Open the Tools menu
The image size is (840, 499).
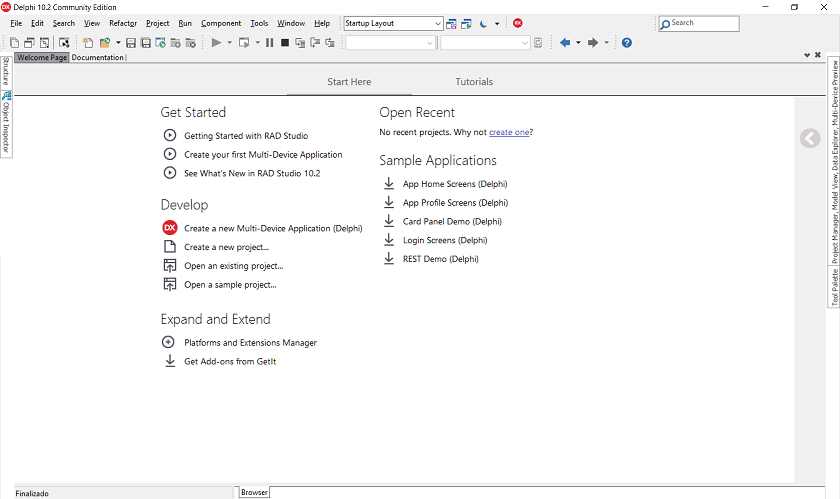(259, 23)
